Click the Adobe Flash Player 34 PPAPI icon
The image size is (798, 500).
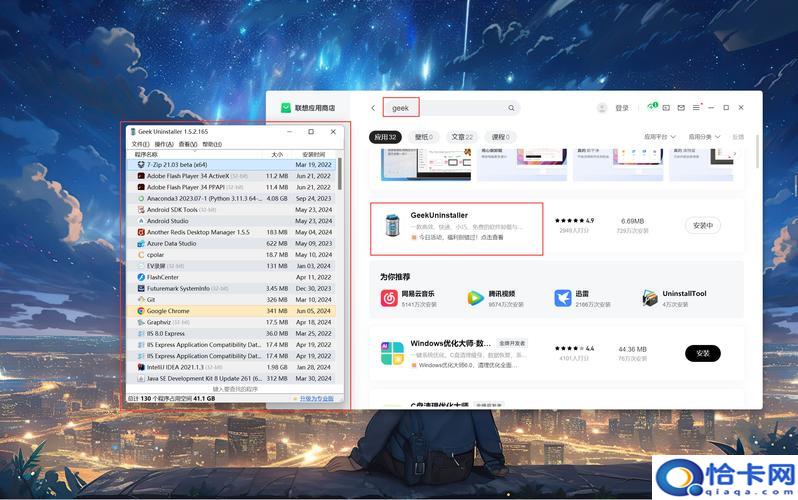(141, 187)
